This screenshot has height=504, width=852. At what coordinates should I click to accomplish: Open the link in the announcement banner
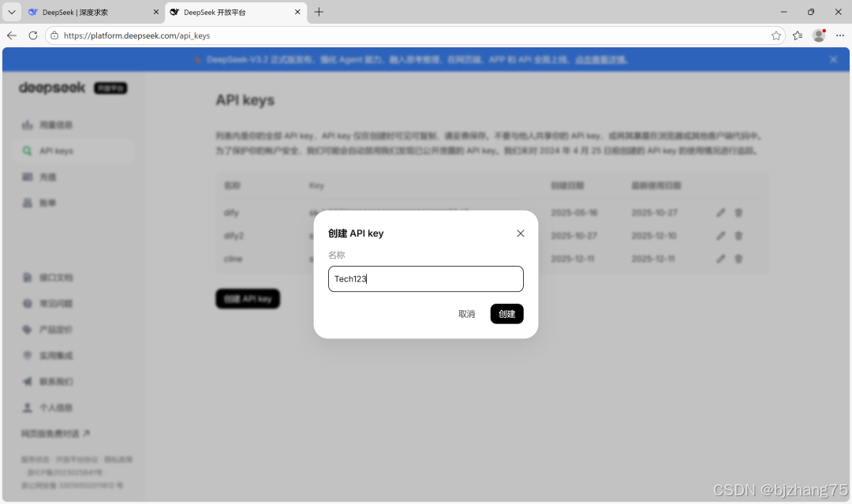pyautogui.click(x=601, y=60)
